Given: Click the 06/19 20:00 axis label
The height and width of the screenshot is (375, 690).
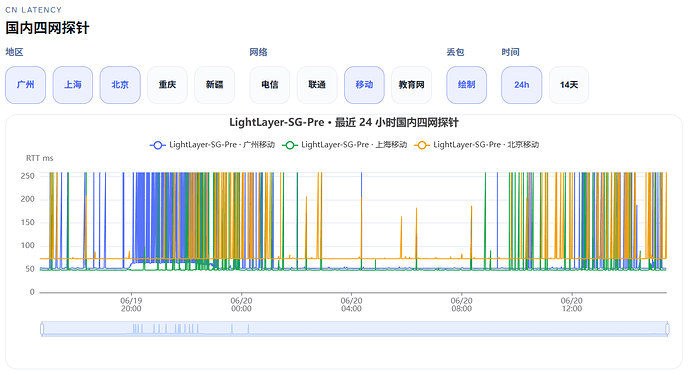Looking at the screenshot, I should (x=131, y=305).
